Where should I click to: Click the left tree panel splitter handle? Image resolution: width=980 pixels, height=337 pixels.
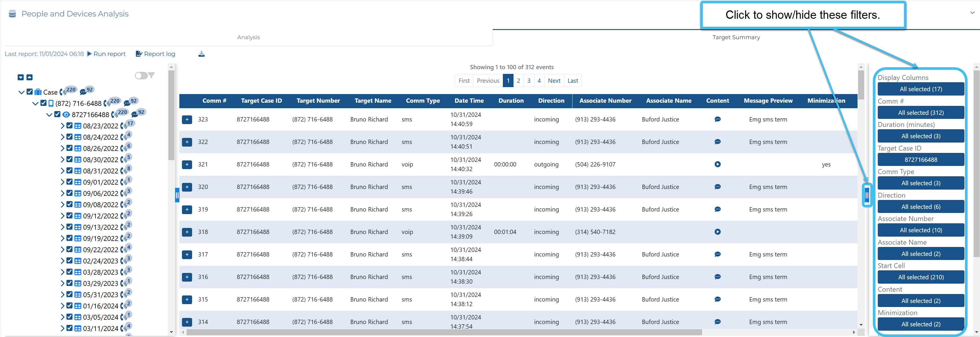(x=177, y=195)
